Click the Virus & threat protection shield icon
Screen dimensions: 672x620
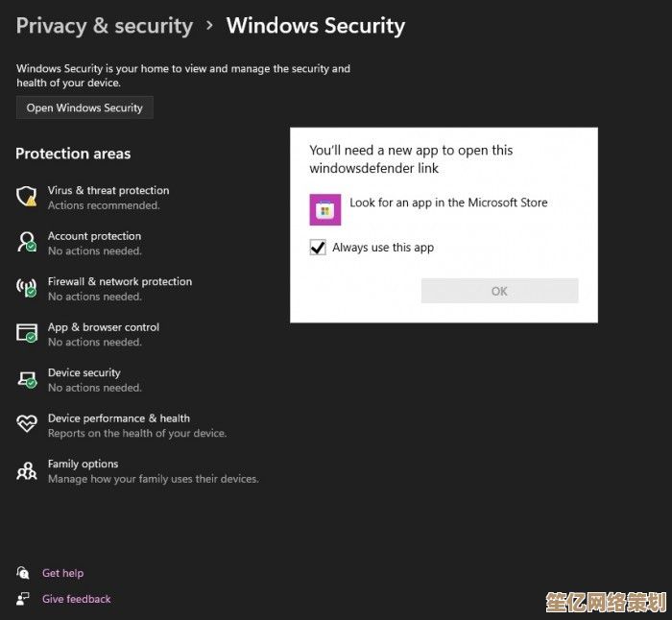27,197
